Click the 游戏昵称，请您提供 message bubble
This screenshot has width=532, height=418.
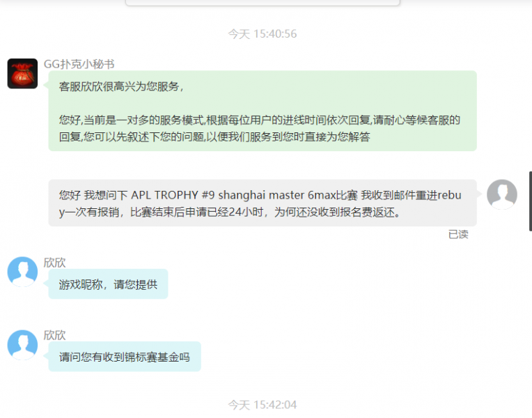click(x=108, y=284)
